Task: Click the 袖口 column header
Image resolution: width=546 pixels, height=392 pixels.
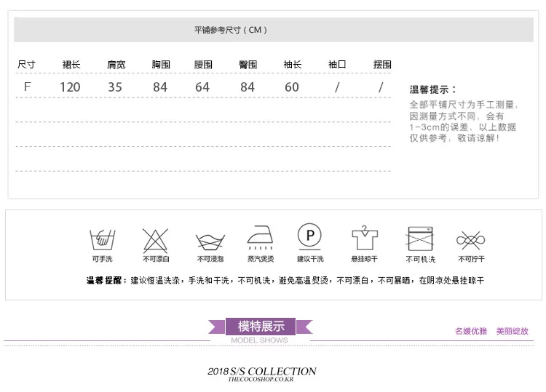Action: (337, 64)
